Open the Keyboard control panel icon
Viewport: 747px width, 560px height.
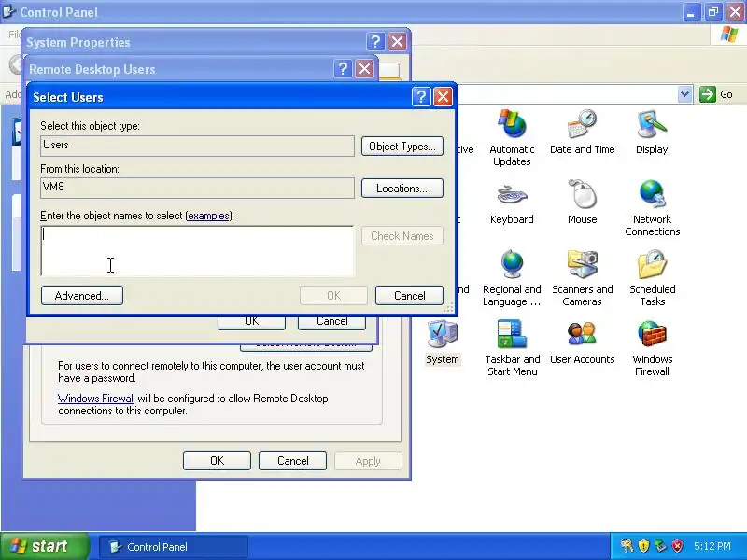coord(512,202)
